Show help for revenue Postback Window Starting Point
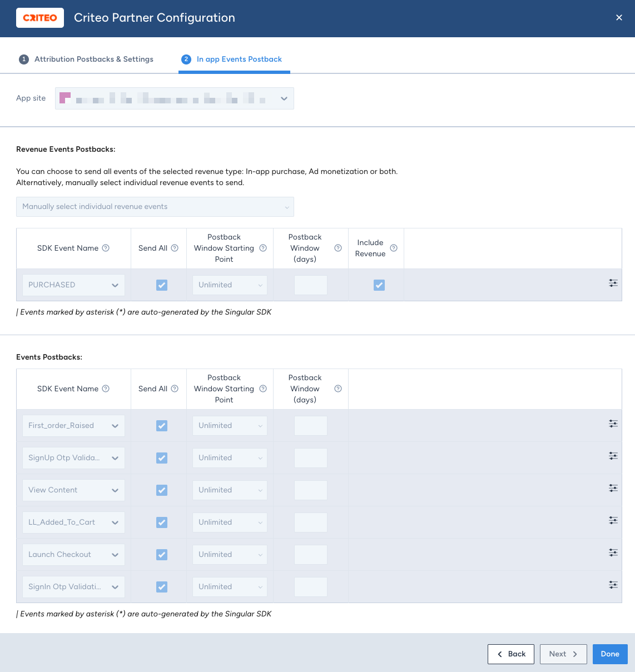The width and height of the screenshot is (635, 672). (x=263, y=248)
